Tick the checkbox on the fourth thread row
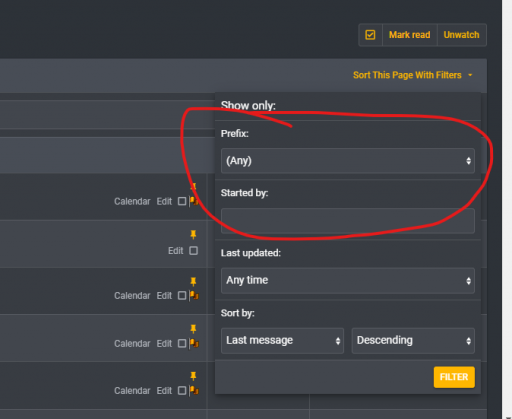The image size is (512, 419). 182,343
